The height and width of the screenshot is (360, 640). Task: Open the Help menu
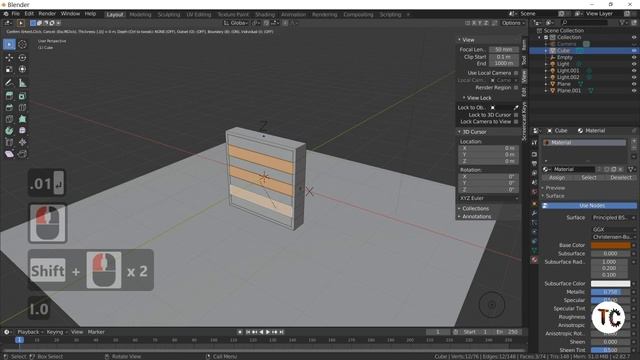coord(90,13)
